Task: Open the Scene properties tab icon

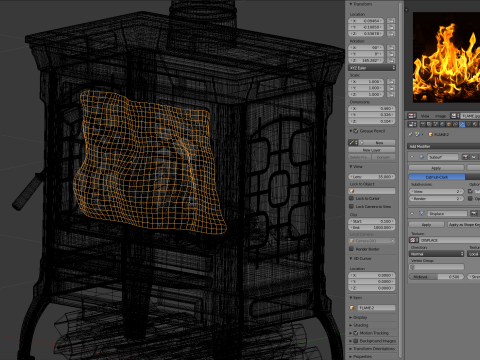Action: coord(436,124)
